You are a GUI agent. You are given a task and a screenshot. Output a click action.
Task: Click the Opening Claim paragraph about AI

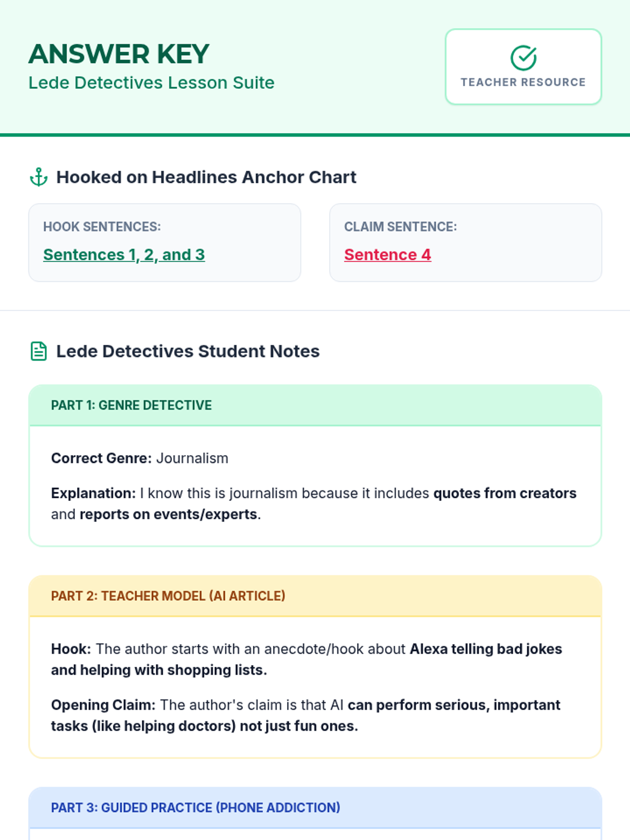[x=305, y=716]
